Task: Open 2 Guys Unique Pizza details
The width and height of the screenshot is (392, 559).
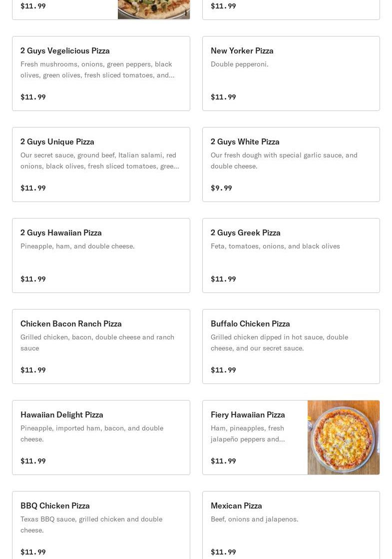Action: point(101,164)
